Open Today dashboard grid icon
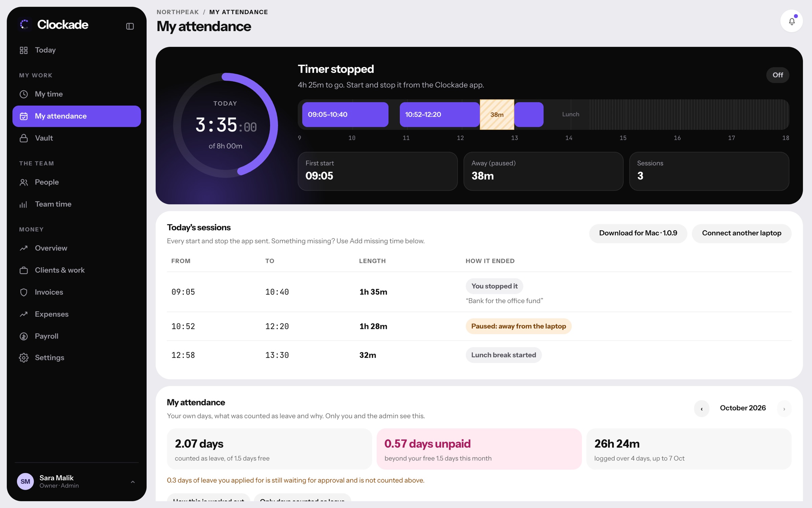This screenshot has height=508, width=812. (x=24, y=50)
